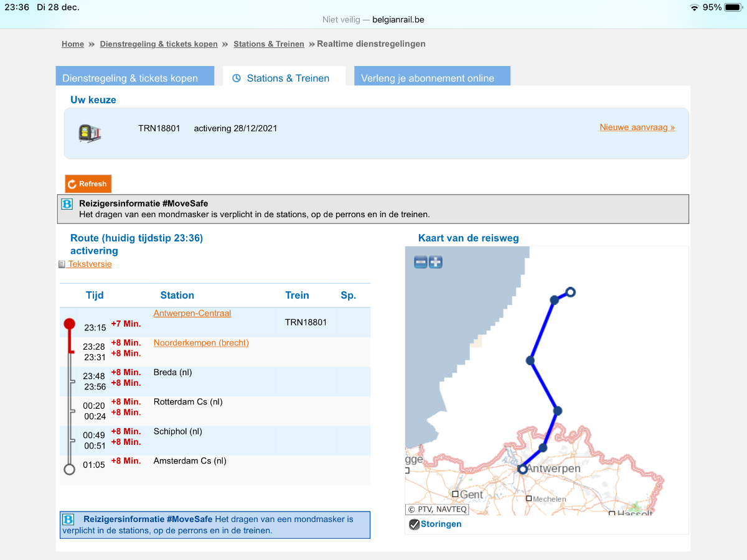Toggle the Storingen checkbox
Screen dimensions: 747x560
[x=415, y=525]
